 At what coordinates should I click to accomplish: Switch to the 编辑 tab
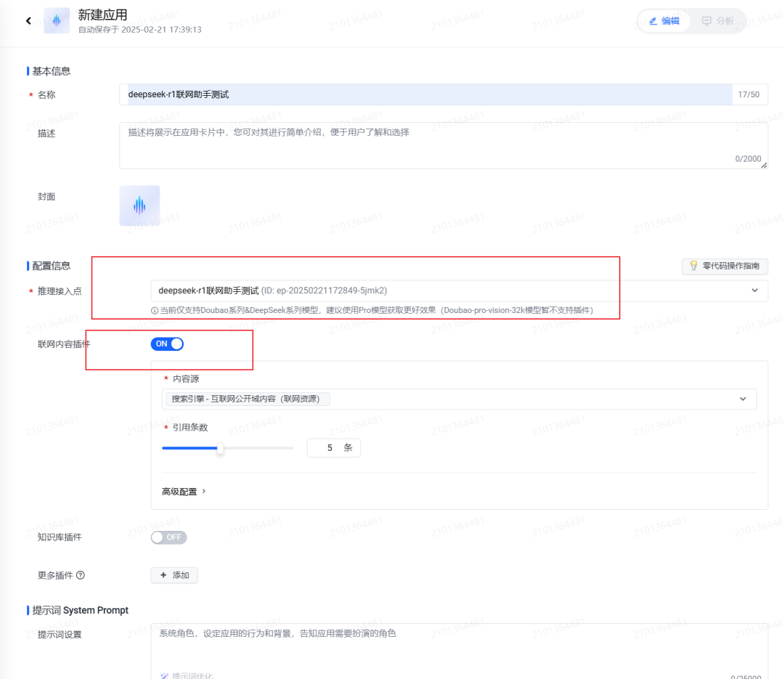[x=664, y=21]
